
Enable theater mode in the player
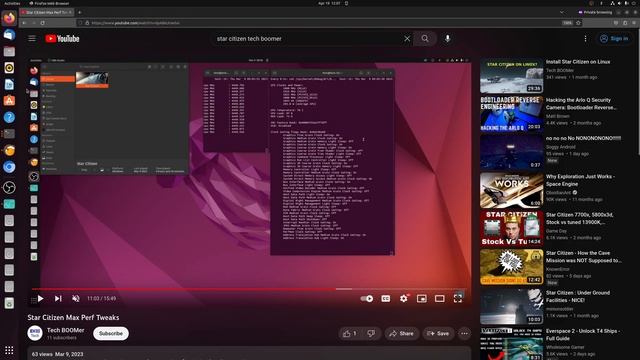440,298
